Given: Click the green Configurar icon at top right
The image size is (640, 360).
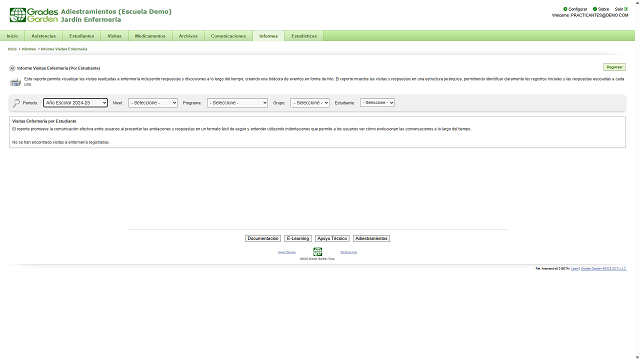Looking at the screenshot, I should (x=565, y=9).
